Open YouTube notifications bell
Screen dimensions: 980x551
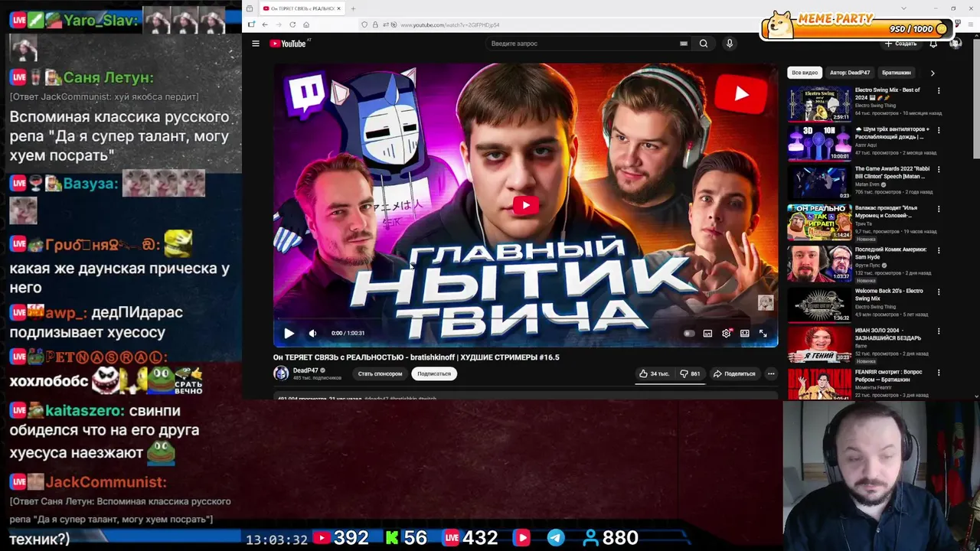point(933,44)
